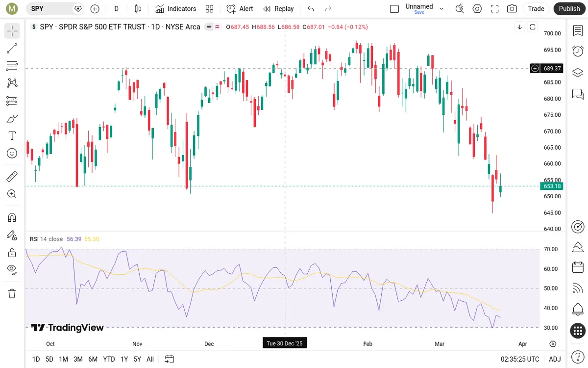Toggle lock all drawings
The height and width of the screenshot is (368, 588).
[x=12, y=253]
